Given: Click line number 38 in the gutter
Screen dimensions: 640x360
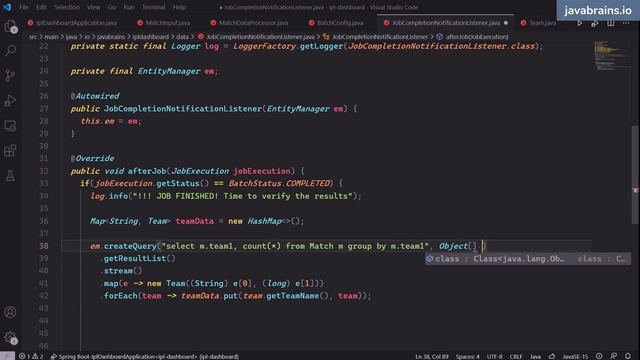Looking at the screenshot, I should tap(44, 246).
